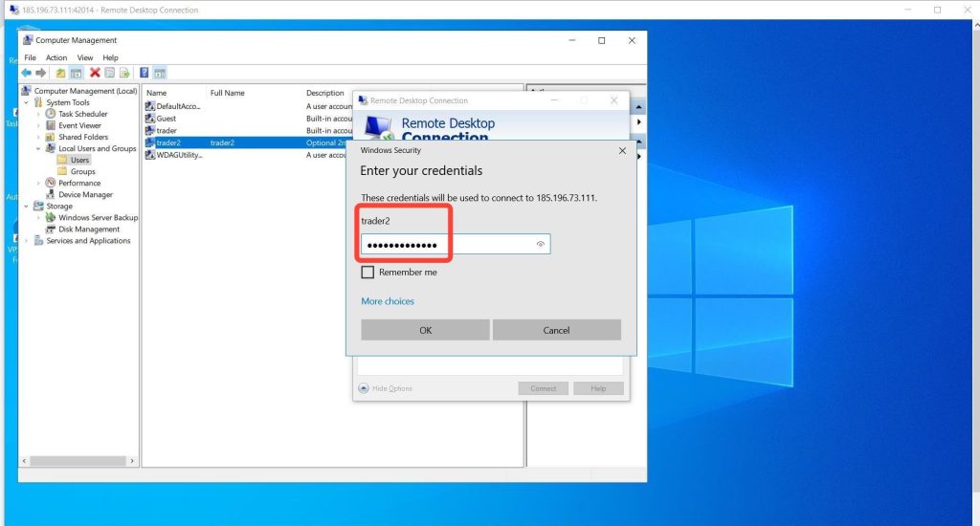Open the Action menu
Image resolution: width=980 pixels, height=526 pixels.
pyautogui.click(x=56, y=57)
